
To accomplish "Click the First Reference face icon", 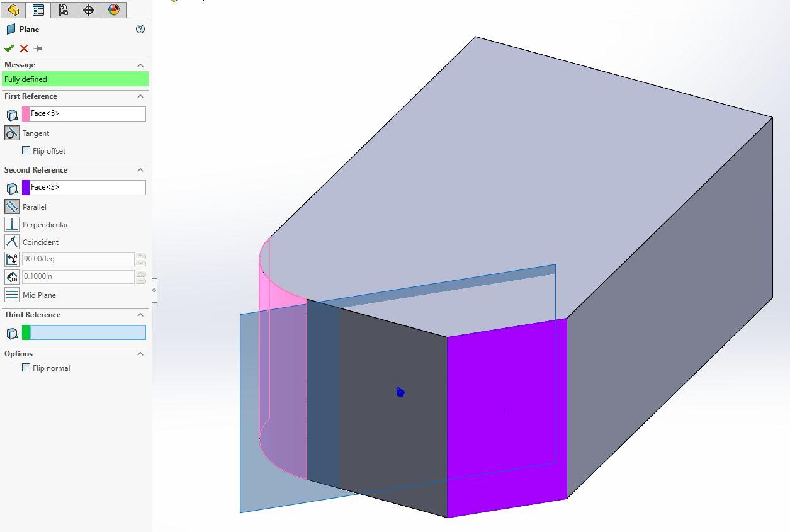I will coord(12,115).
